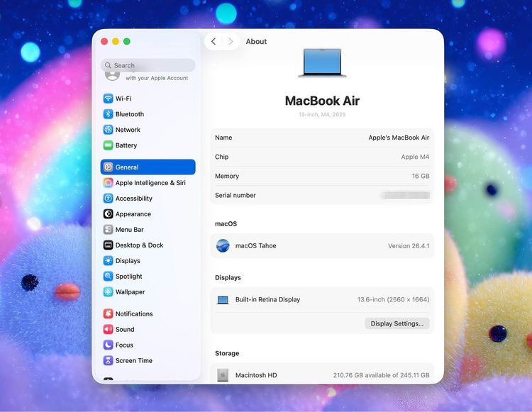Click the macOS Tahoe logo icon
The height and width of the screenshot is (412, 532).
(x=223, y=245)
